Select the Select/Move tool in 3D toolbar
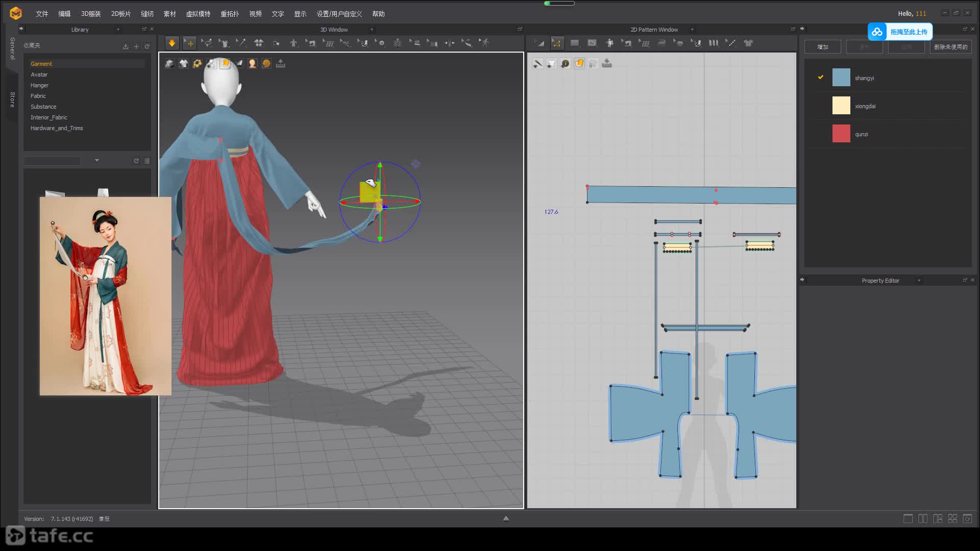This screenshot has height=551, width=980. pyautogui.click(x=189, y=43)
